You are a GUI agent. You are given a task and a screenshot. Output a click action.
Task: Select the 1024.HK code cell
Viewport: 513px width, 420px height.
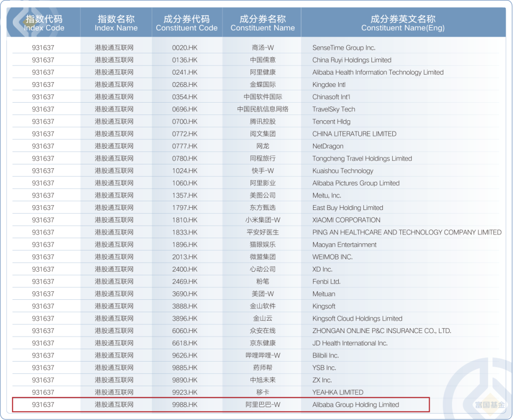tap(185, 171)
